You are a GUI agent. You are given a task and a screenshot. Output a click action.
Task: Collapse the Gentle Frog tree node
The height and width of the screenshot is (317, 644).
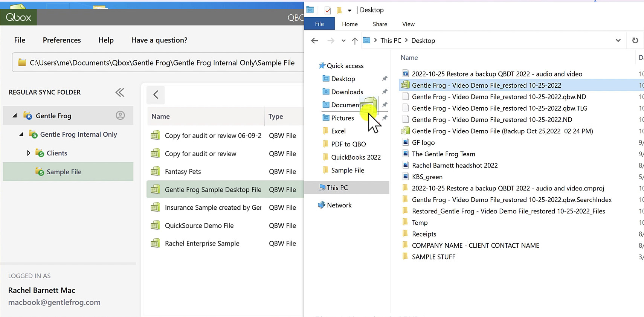[15, 116]
